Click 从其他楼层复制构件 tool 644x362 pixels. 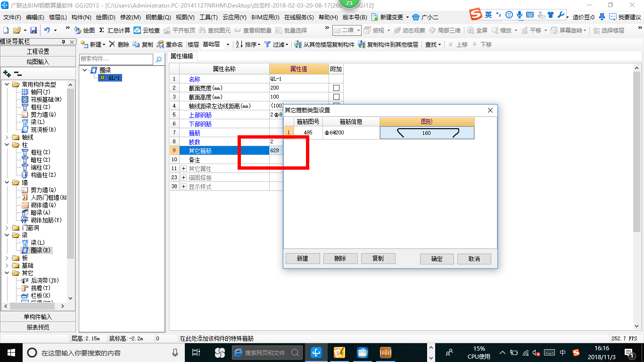(324, 44)
